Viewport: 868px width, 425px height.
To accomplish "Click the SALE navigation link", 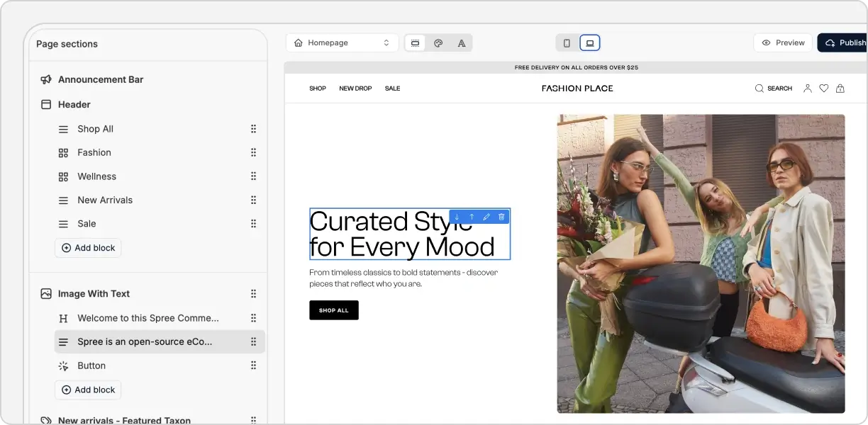I will point(392,89).
